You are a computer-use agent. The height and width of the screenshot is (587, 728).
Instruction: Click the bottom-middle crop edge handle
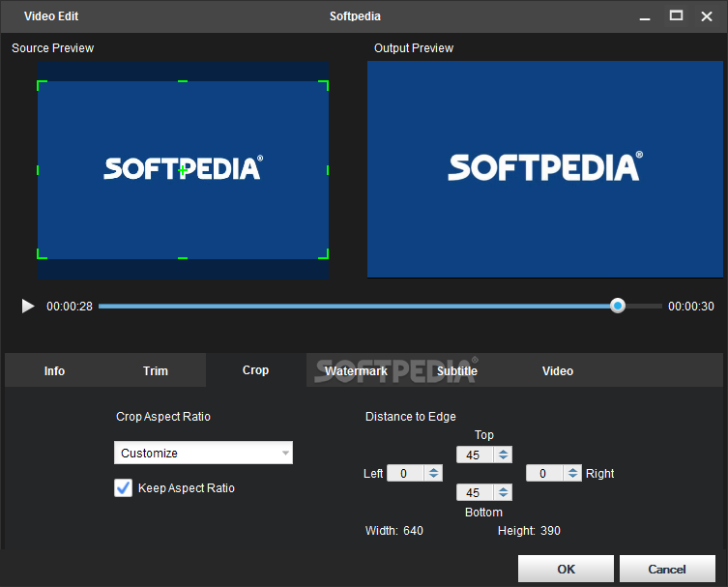pos(183,258)
